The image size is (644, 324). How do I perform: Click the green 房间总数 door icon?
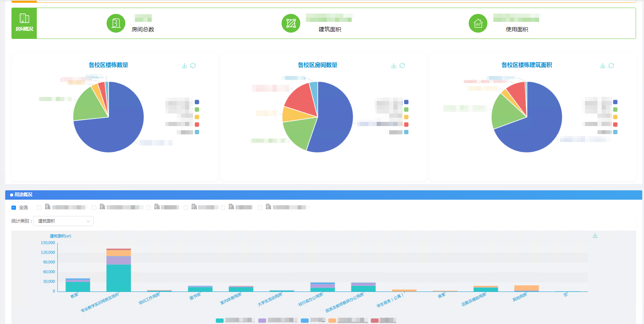tap(116, 23)
